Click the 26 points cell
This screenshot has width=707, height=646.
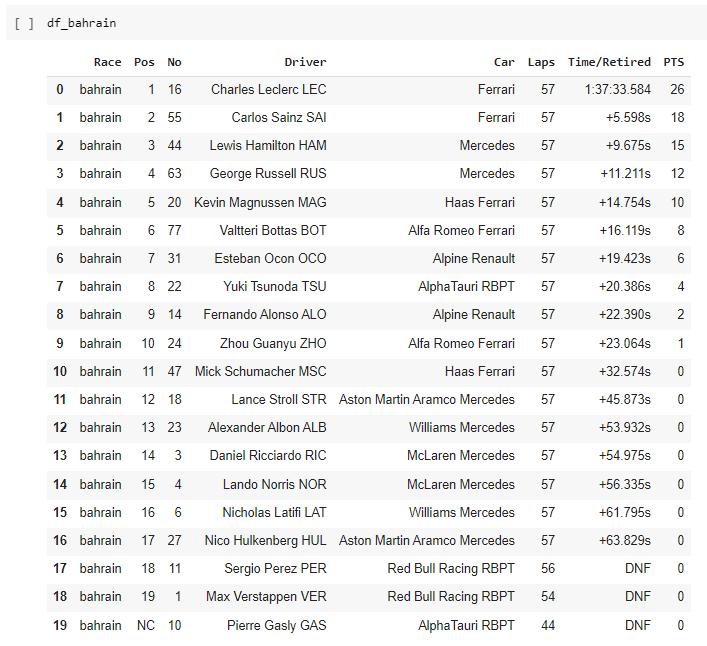[677, 90]
